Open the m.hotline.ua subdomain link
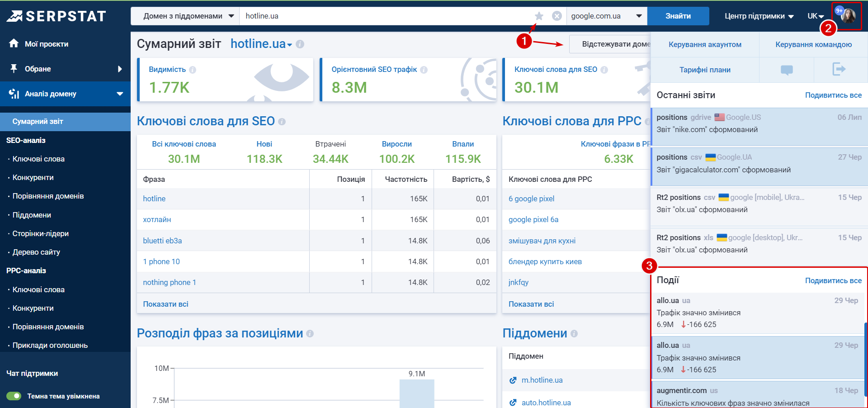Screen dimensions: 868x408 tap(542, 380)
